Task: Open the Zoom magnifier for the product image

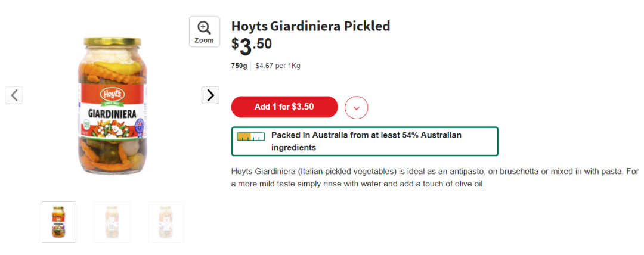Action: pos(204,32)
